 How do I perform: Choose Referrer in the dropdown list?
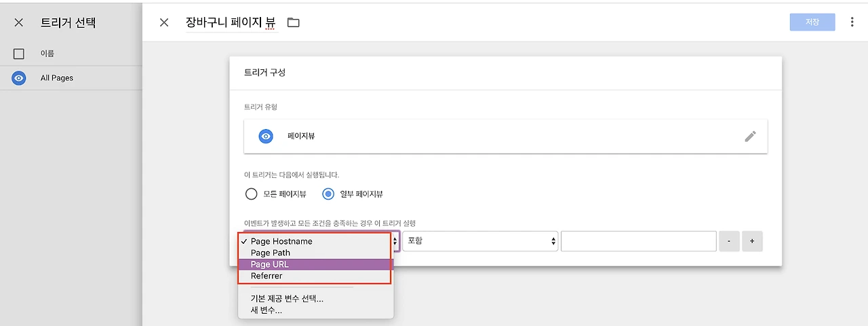point(315,276)
